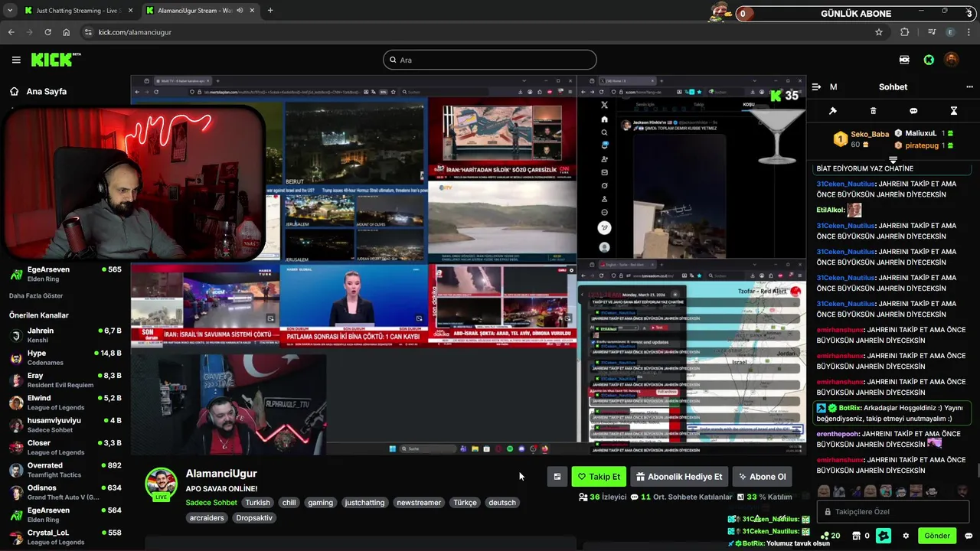Click the browser home button

pyautogui.click(x=67, y=32)
